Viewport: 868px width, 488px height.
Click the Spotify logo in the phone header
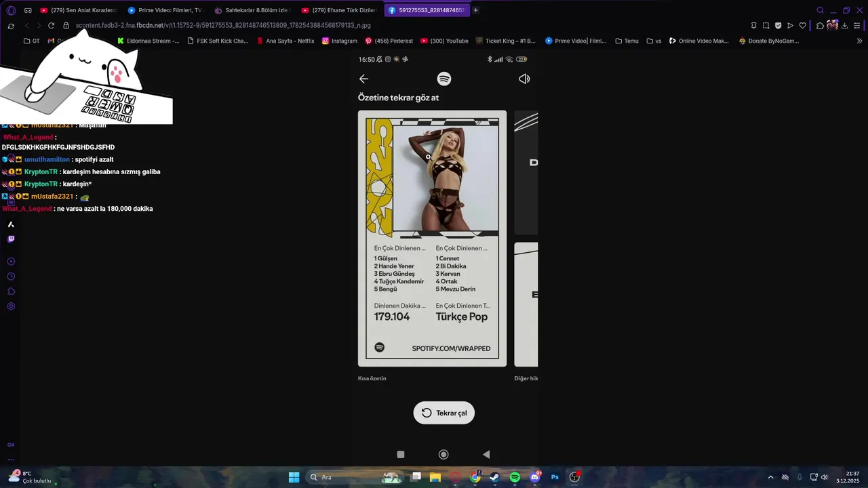[x=444, y=79]
